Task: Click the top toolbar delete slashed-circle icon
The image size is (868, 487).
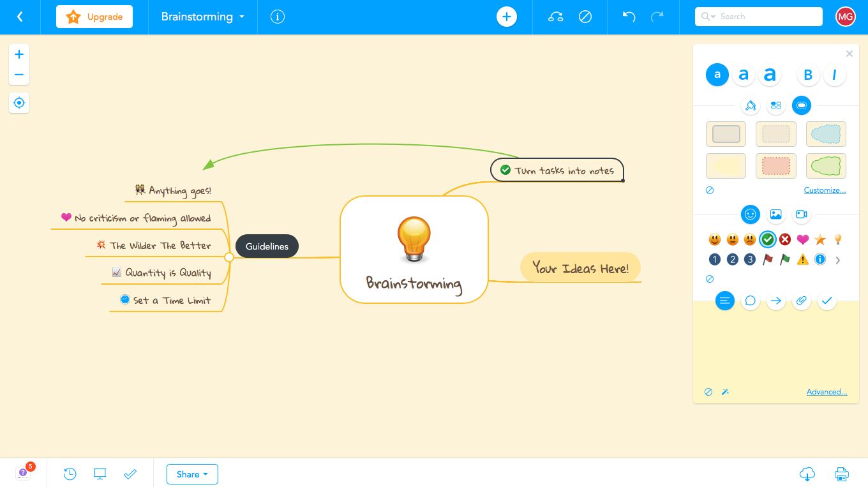Action: tap(585, 17)
